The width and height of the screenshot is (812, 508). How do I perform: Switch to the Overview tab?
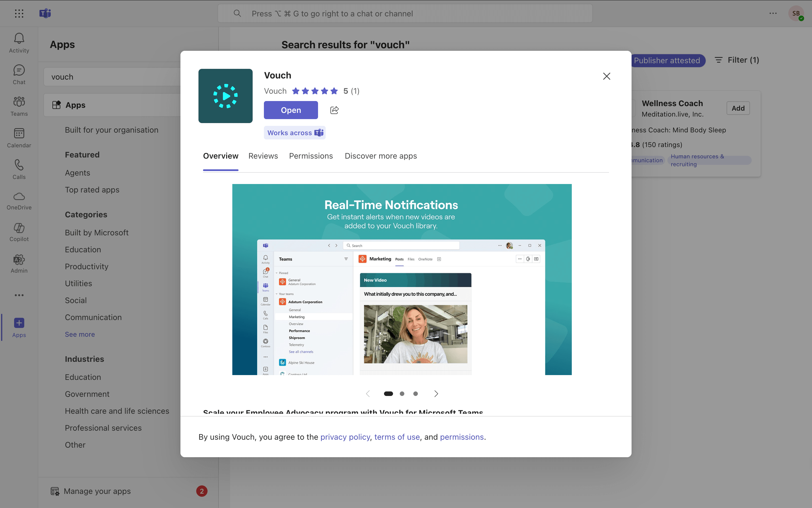tap(221, 156)
